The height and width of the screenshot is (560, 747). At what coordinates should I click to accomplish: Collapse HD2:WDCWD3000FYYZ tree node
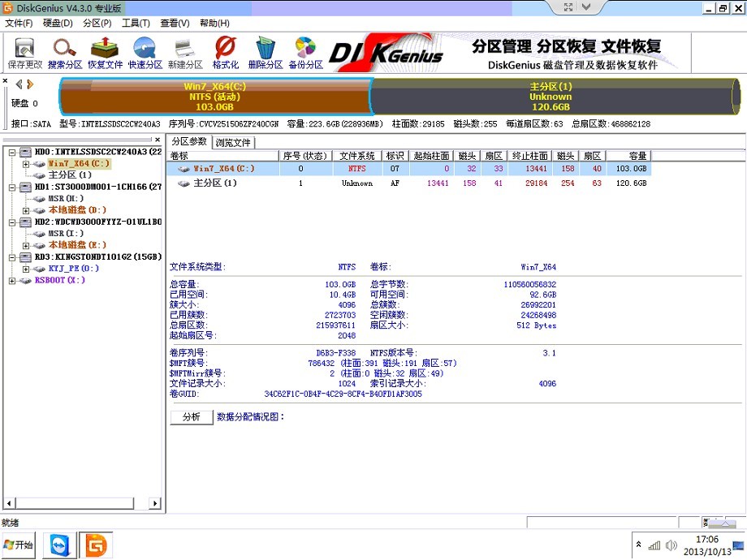coord(12,222)
